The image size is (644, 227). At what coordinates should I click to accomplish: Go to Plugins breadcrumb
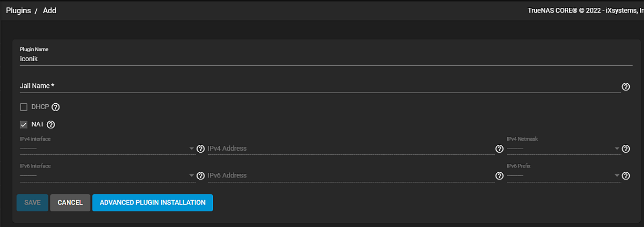pos(18,11)
